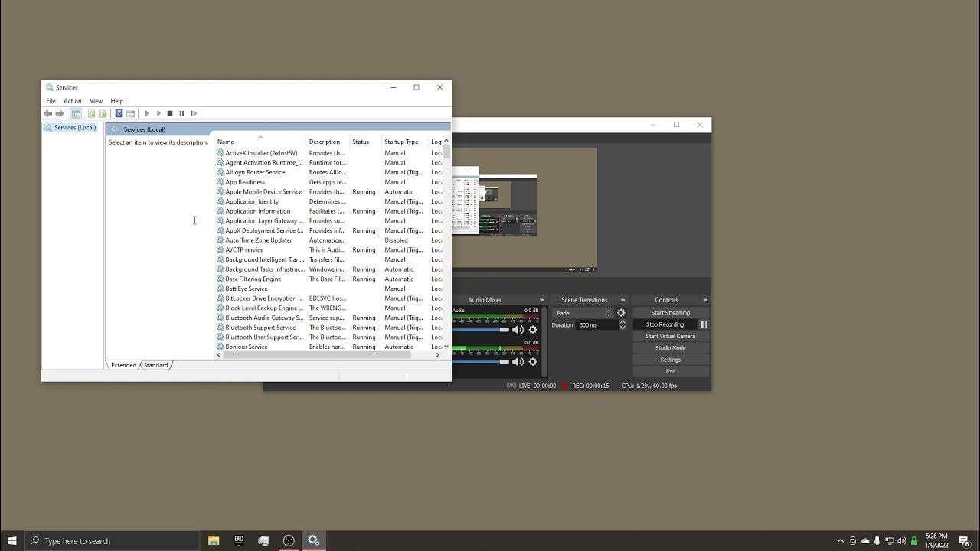Click the taskbar search box
Screen dimensions: 980x551
[112, 541]
